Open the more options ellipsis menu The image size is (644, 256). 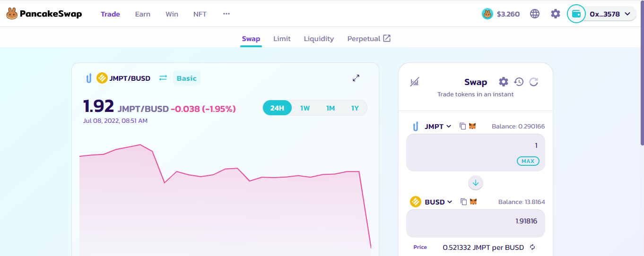click(226, 14)
